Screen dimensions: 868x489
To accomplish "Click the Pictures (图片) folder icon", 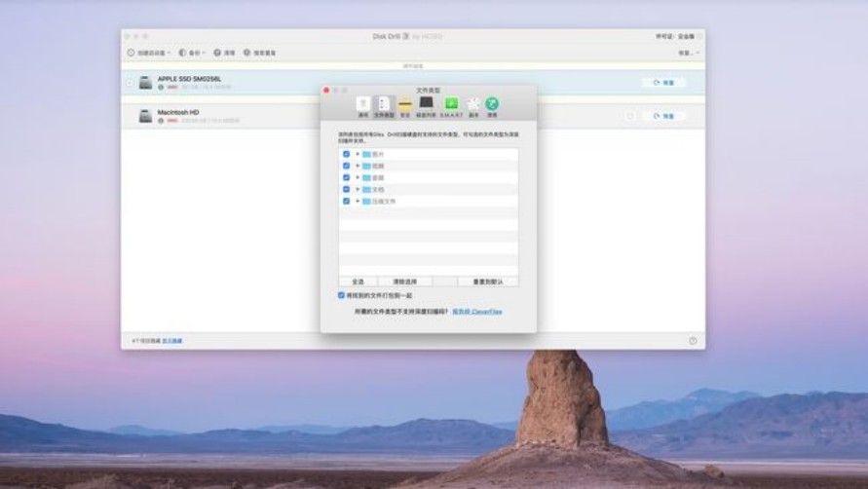I will (x=366, y=154).
